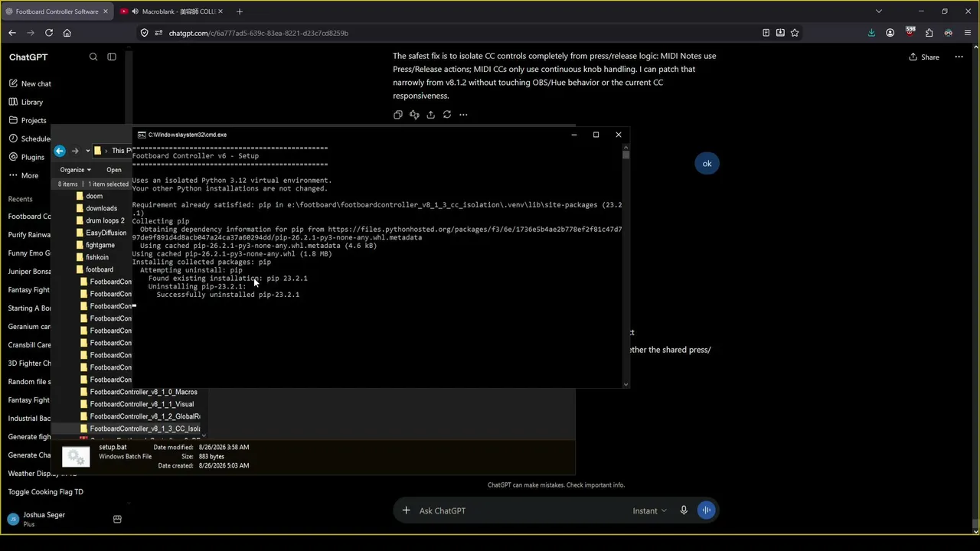
Task: Click the plus attach icon in composer
Action: (407, 510)
